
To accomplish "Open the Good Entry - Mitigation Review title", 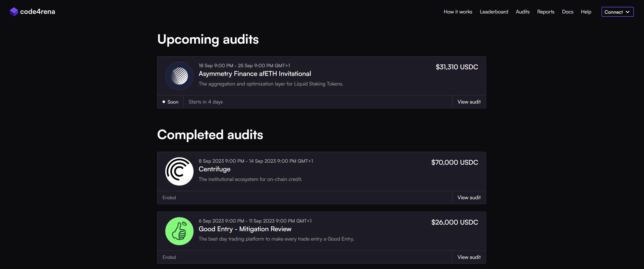I will [x=245, y=229].
